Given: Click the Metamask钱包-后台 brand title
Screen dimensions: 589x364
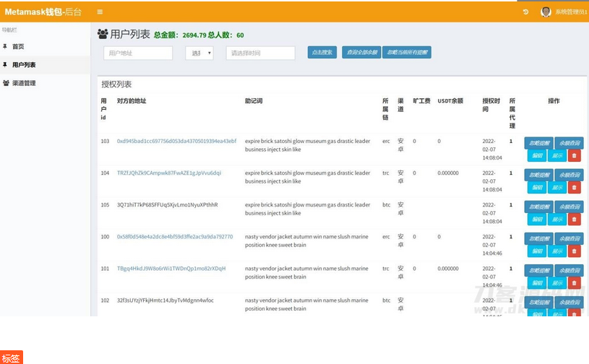Looking at the screenshot, I should pos(43,12).
